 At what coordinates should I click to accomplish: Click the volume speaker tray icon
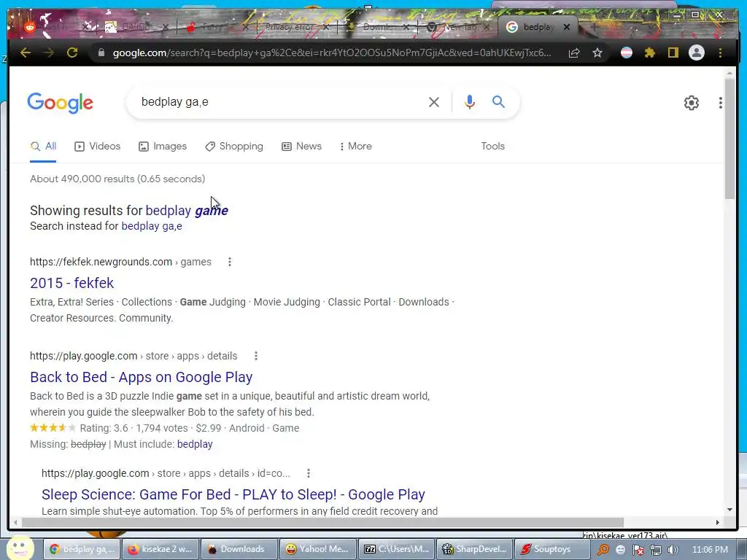pyautogui.click(x=673, y=550)
